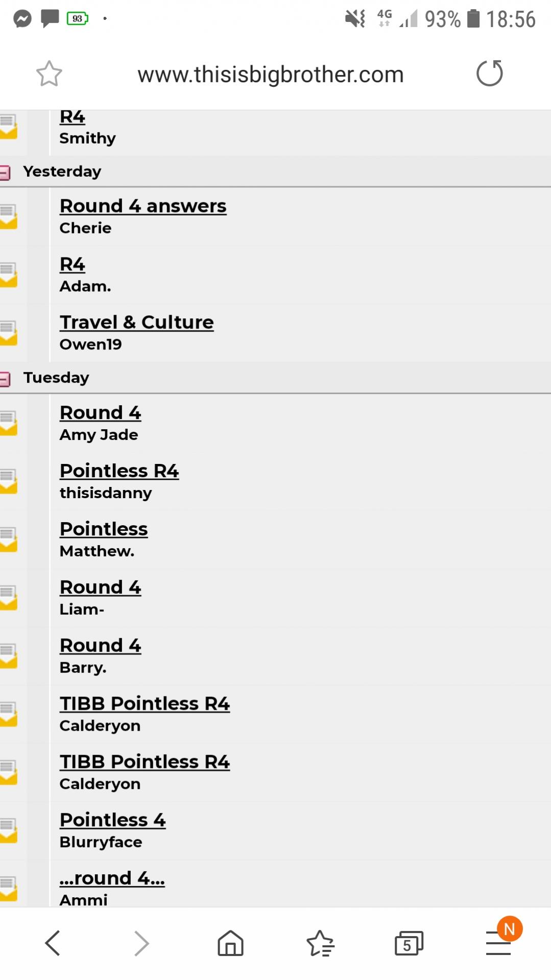The image size is (551, 980).
Task: Open the 'Pointless 4' message from Blurryface
Action: [x=112, y=820]
